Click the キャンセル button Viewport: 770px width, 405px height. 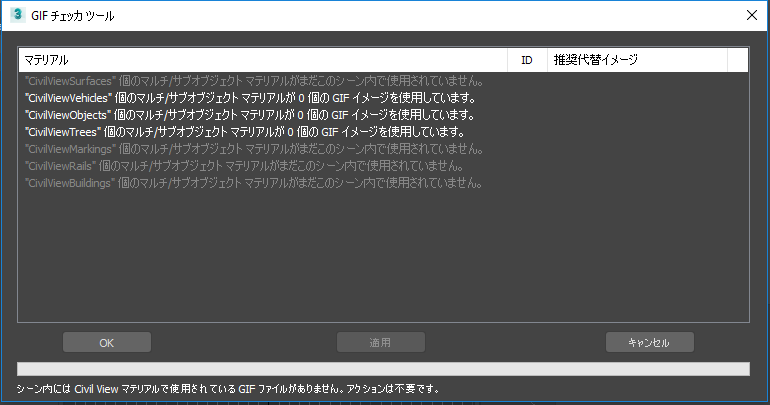point(650,342)
